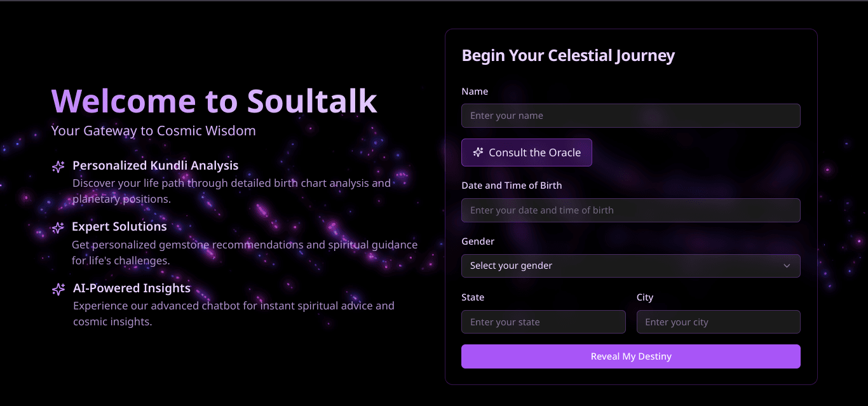Click the Consult the Oracle button
Viewport: 868px width, 406px height.
pyautogui.click(x=527, y=152)
